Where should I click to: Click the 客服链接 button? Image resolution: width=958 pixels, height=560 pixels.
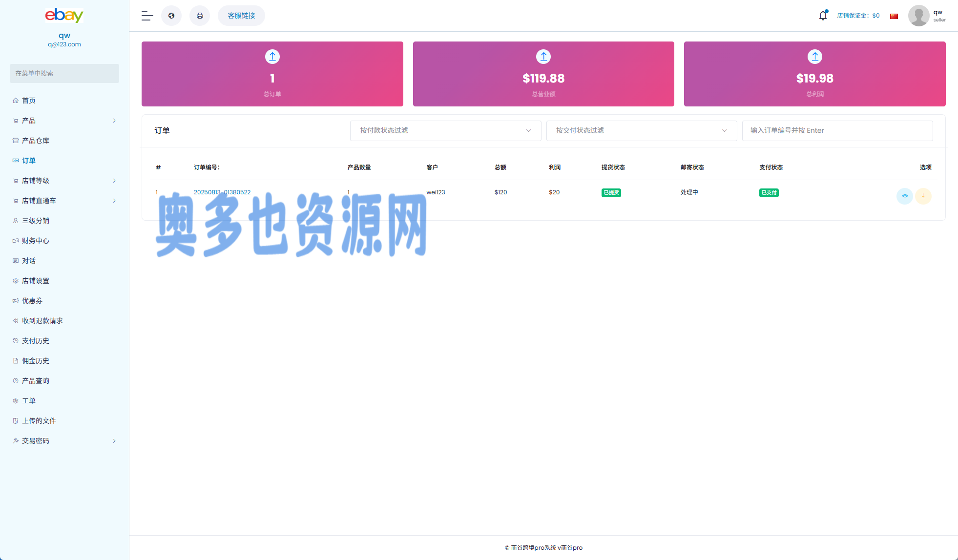pyautogui.click(x=241, y=16)
